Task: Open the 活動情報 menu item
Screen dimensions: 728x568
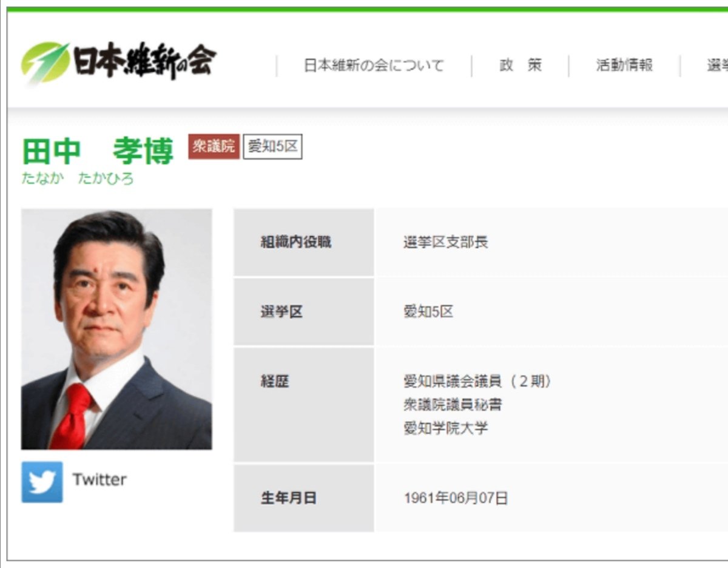Action: (624, 66)
